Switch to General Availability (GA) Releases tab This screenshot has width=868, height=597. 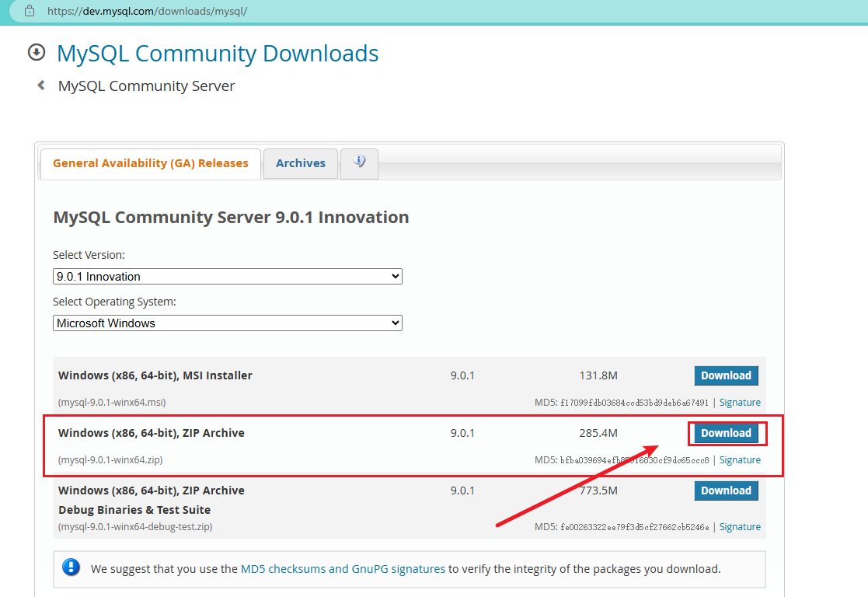pyautogui.click(x=151, y=163)
